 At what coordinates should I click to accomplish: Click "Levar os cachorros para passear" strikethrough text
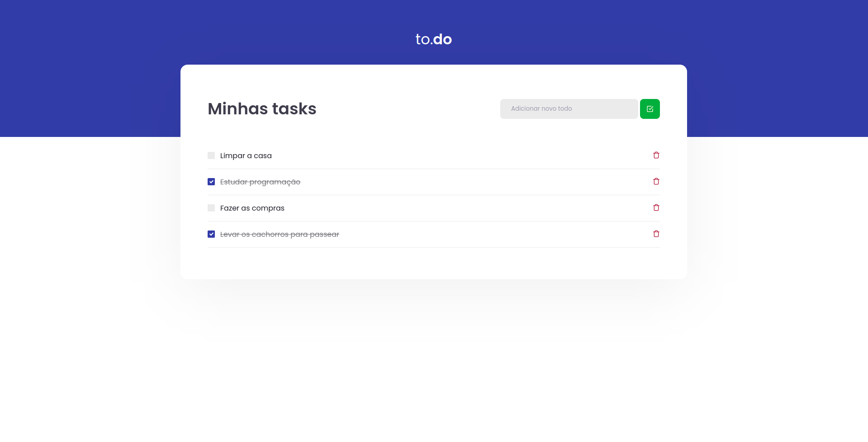tap(279, 234)
